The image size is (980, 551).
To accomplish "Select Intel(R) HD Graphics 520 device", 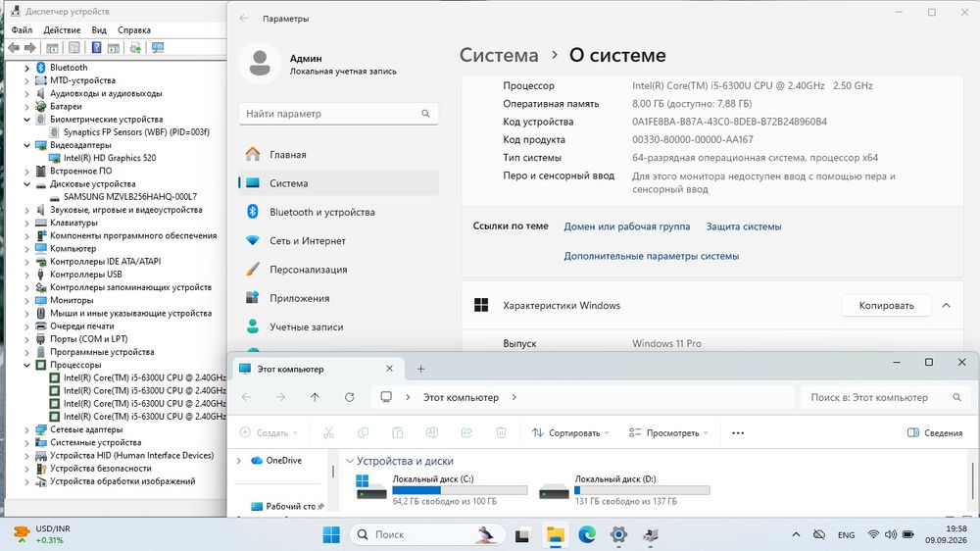I will tap(110, 158).
